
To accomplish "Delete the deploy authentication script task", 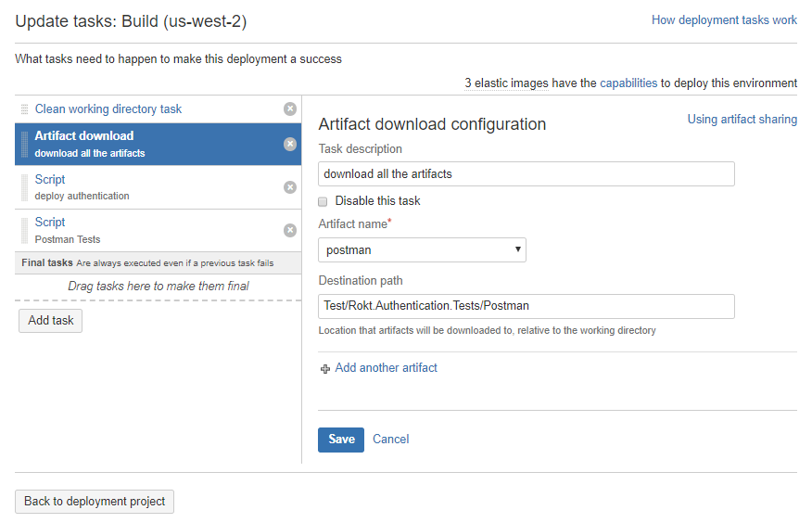I will click(290, 187).
